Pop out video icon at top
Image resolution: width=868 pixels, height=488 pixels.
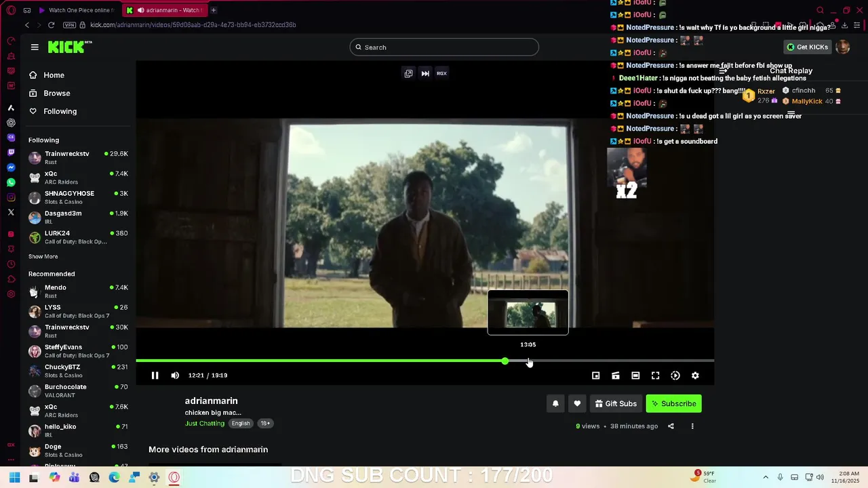(408, 73)
